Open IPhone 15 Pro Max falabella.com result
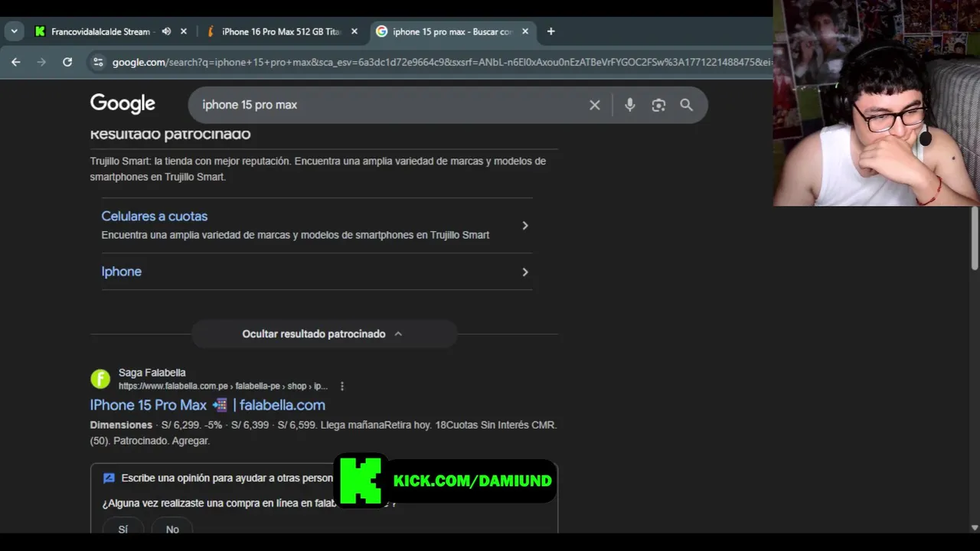 (207, 405)
